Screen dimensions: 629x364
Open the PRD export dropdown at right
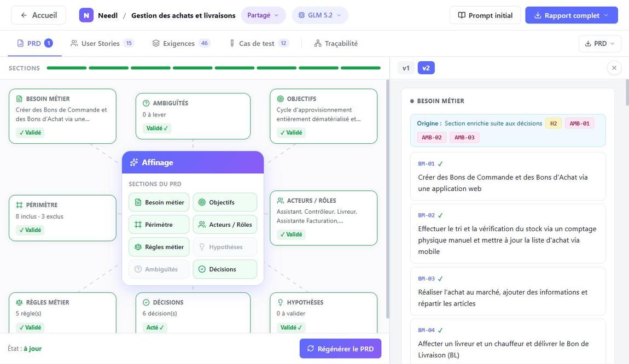pos(599,43)
